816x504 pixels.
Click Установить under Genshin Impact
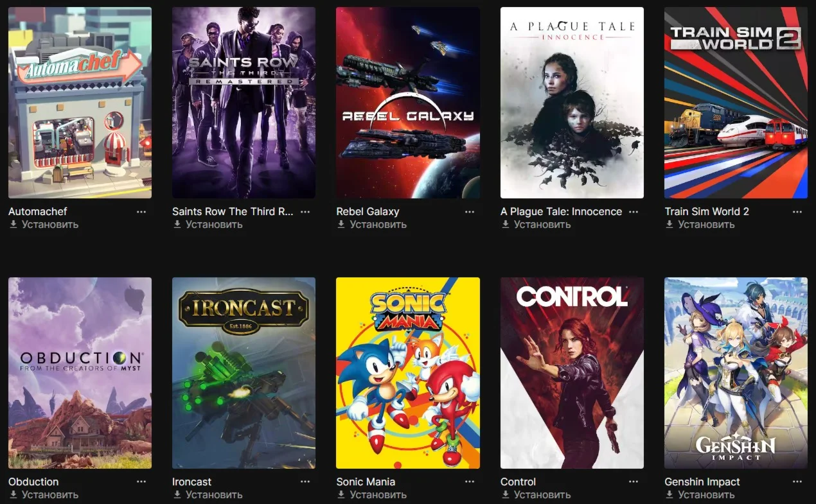[x=706, y=494]
